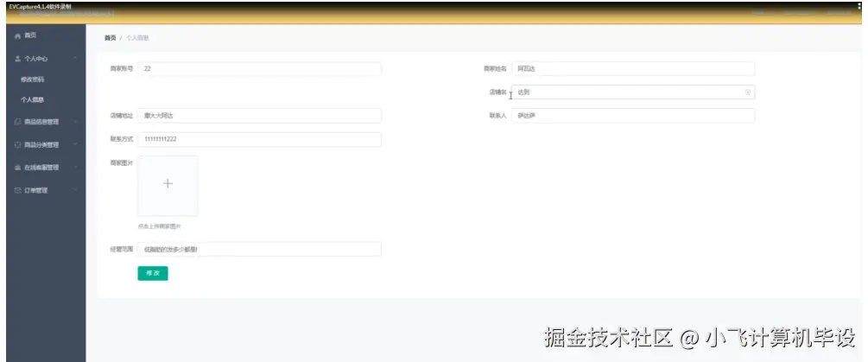The width and height of the screenshot is (868, 362).
Task: Click the 经营范围 input field
Action: 260,249
